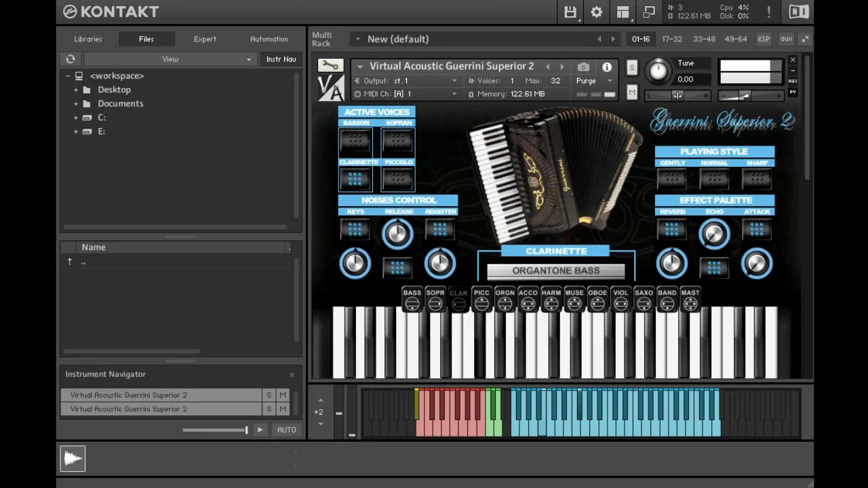Viewport: 868px width, 488px height.
Task: Open instrument edit mode wrench icon
Action: 330,66
